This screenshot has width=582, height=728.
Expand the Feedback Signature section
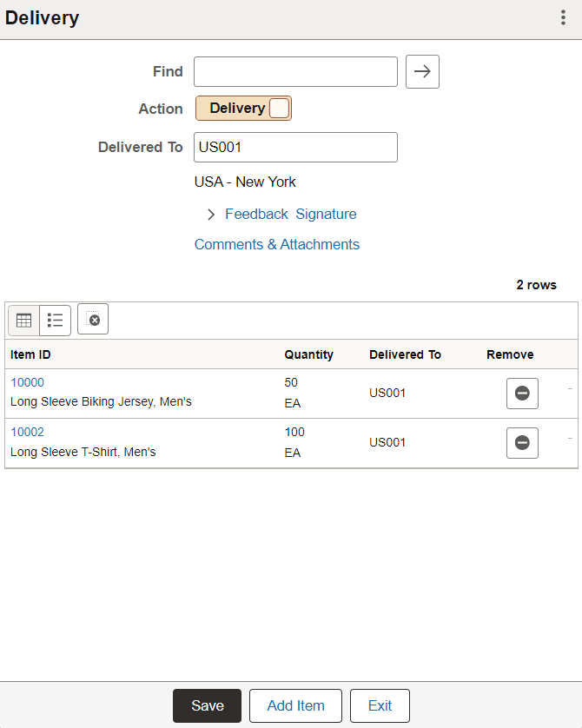click(210, 214)
